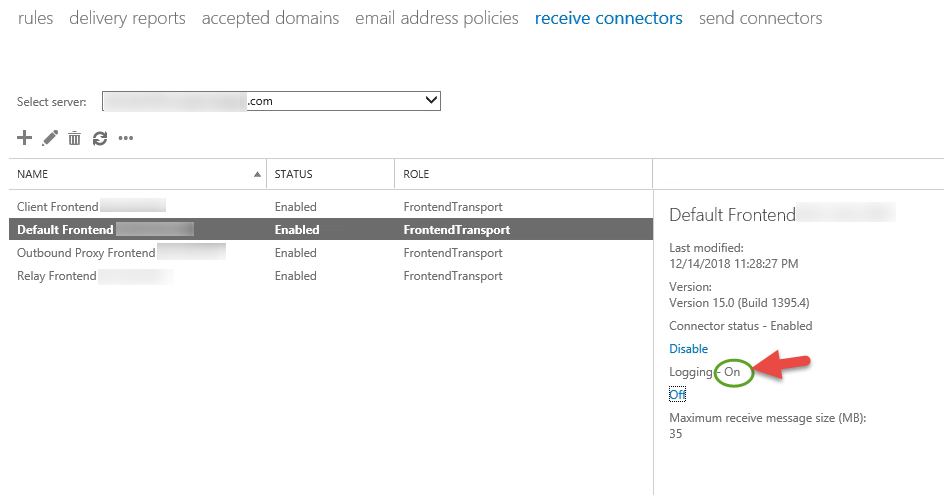Go to accepted domains tab
Screen dimensions: 944x495
tap(270, 18)
